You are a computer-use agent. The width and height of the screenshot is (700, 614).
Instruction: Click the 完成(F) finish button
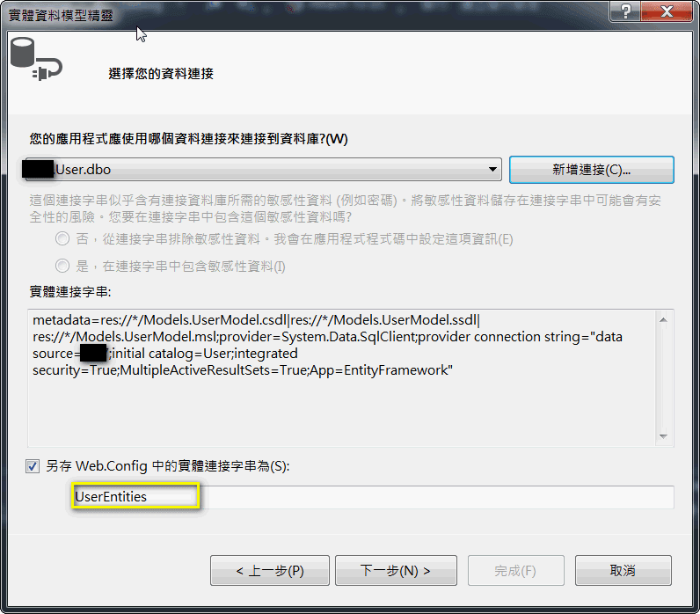515,571
